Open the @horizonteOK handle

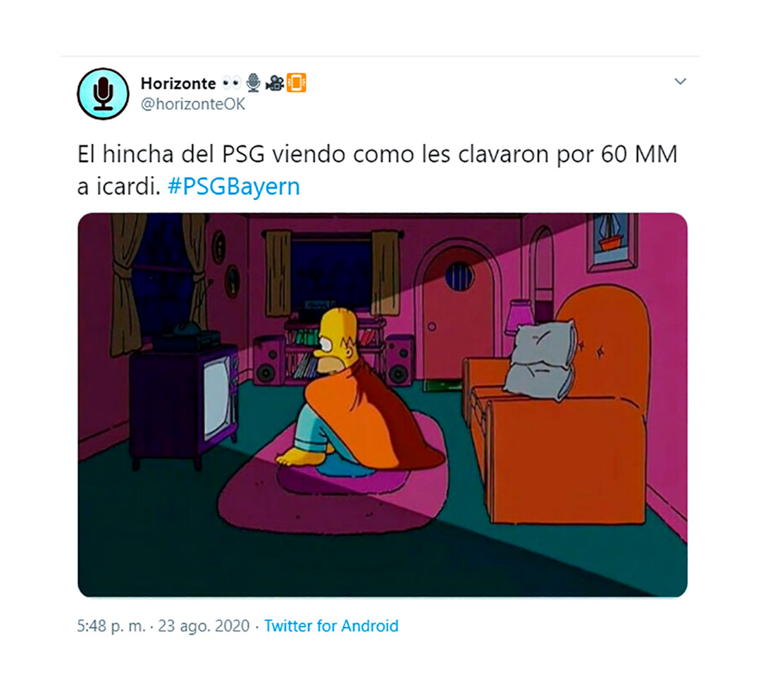point(192,104)
